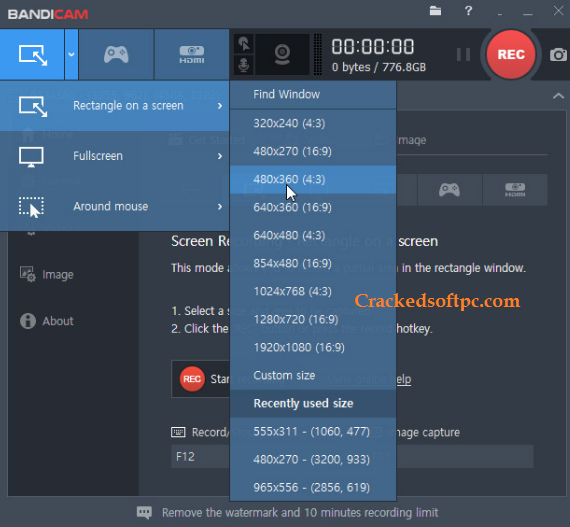Viewport: 570px width, 527px height.
Task: Click the speech bubble icon in the bottom bar
Action: tap(144, 512)
